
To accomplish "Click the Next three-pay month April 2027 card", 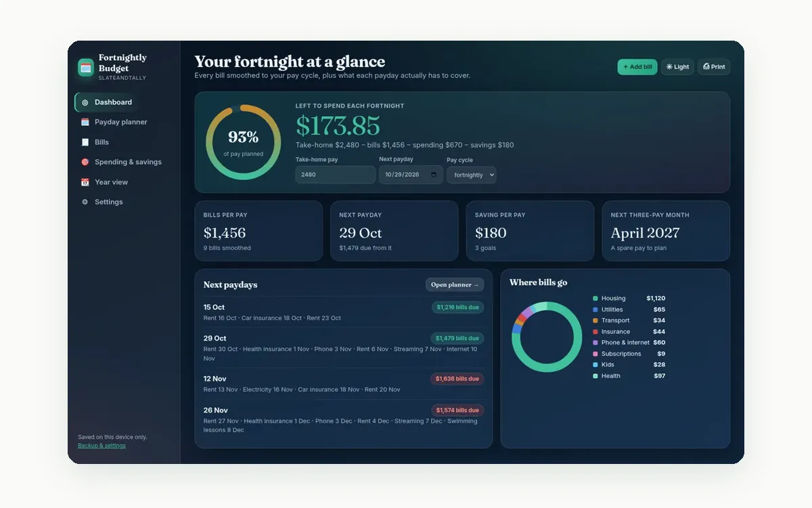I will (666, 231).
